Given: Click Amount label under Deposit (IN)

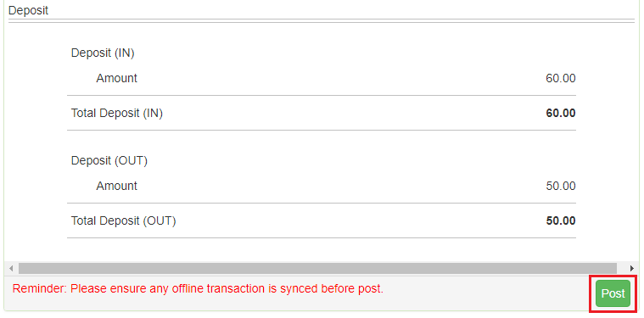Looking at the screenshot, I should tap(116, 78).
